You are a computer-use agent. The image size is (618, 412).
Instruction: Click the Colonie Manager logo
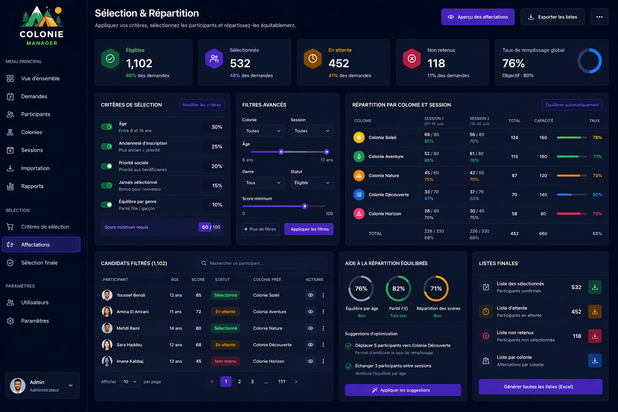click(41, 26)
